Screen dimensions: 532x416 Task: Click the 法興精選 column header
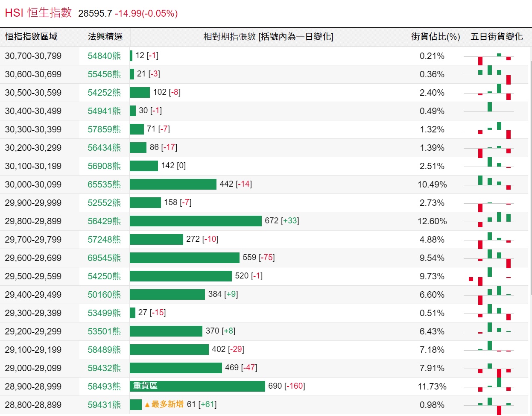point(105,37)
